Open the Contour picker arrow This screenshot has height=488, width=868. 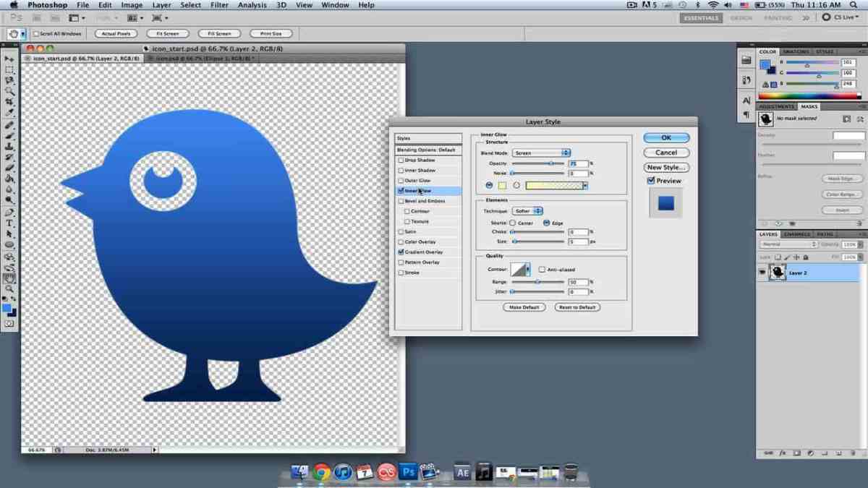528,269
